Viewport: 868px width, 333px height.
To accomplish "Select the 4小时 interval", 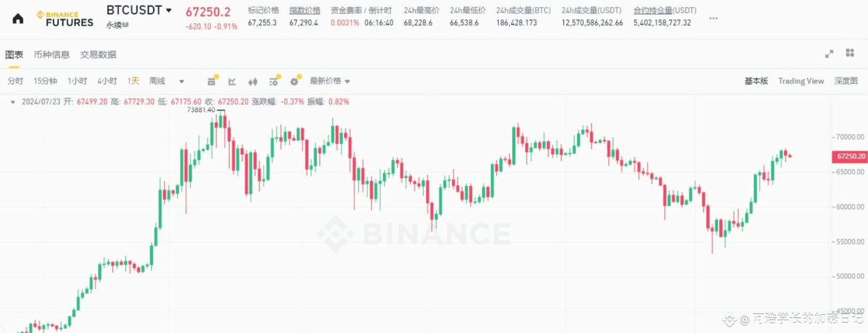I will pyautogui.click(x=107, y=81).
